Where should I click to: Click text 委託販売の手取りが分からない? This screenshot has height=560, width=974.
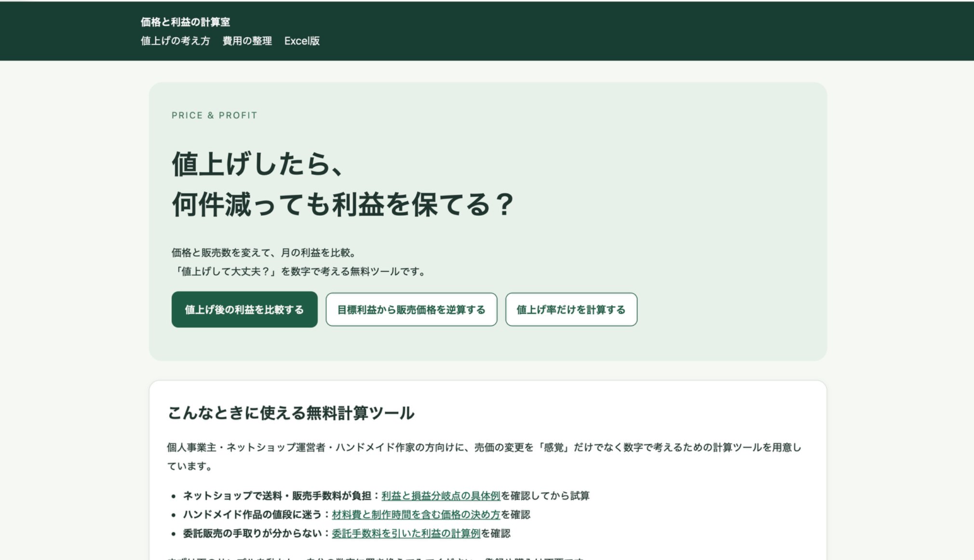point(252,533)
